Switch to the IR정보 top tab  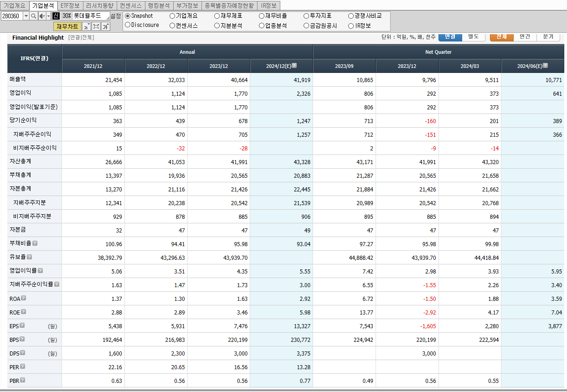coord(269,5)
